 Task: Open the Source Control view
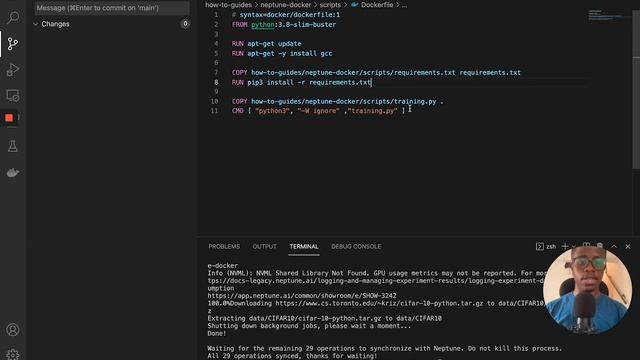coord(13,44)
